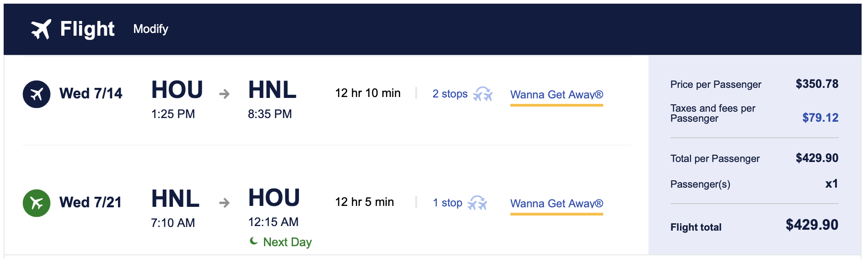Click the green moon icon beside Next Day
The width and height of the screenshot is (868, 259).
pyautogui.click(x=254, y=241)
